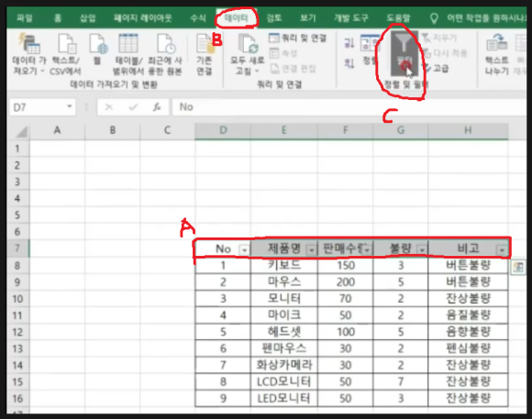
Task: Click the lightbulb tell-me icon
Action: [x=434, y=18]
